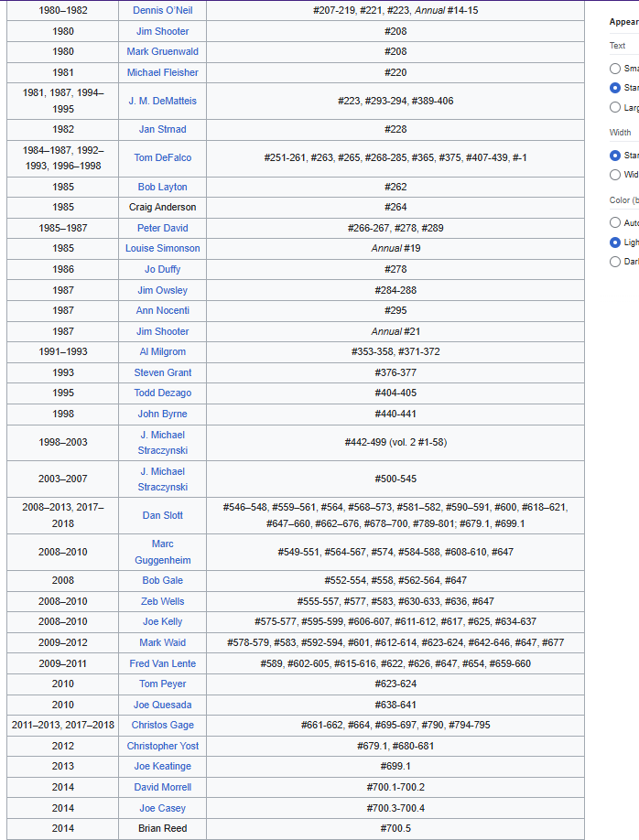The image size is (639, 840).
Task: Click the Craig Anderson name cell
Action: [x=162, y=207]
